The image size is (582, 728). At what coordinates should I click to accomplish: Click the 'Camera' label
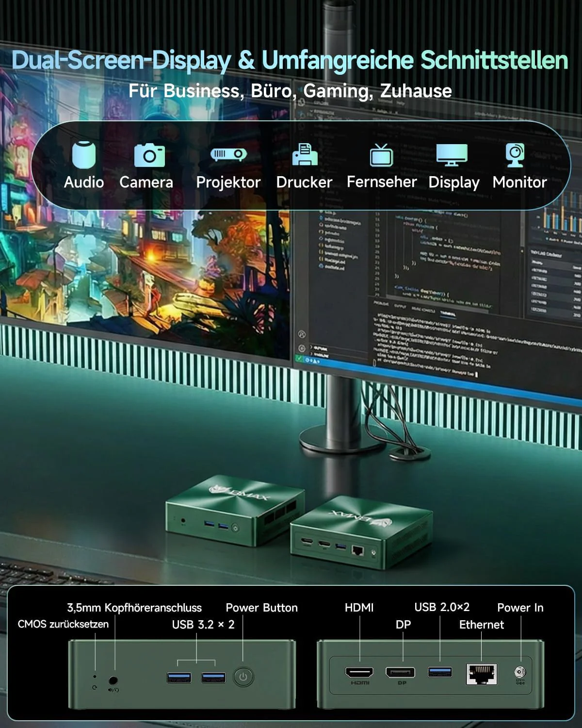coord(146,182)
